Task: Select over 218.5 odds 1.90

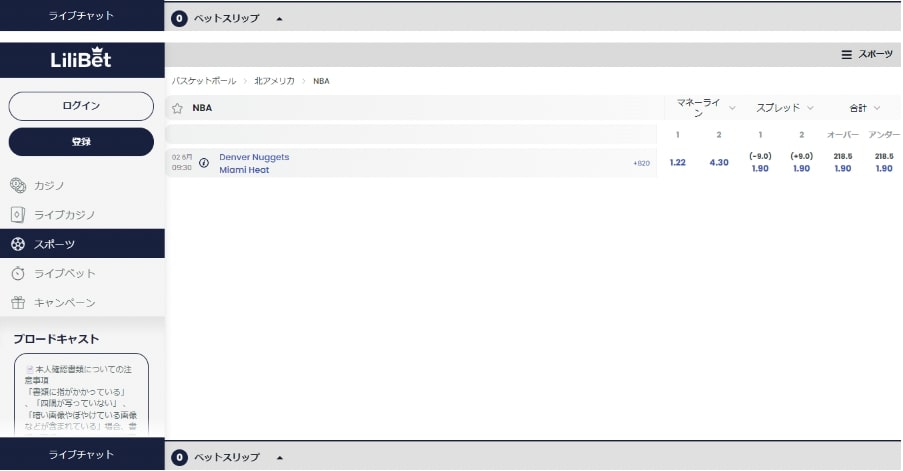Action: [843, 163]
